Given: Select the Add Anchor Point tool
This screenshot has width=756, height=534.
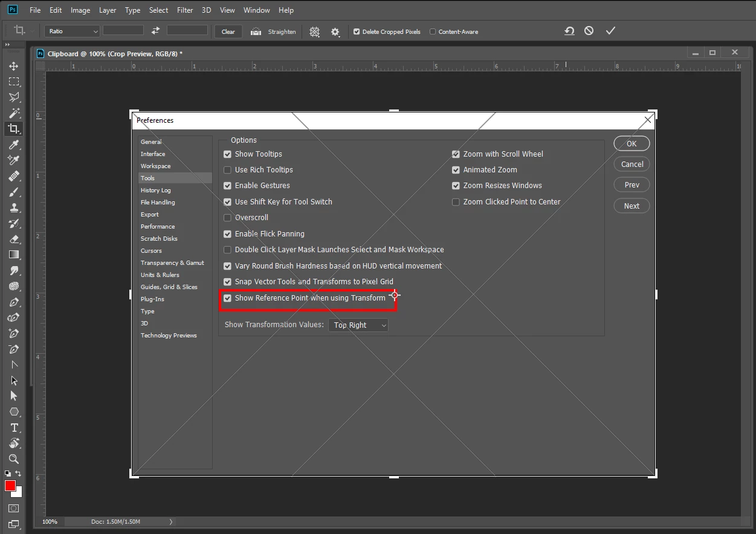Looking at the screenshot, I should 13,333.
